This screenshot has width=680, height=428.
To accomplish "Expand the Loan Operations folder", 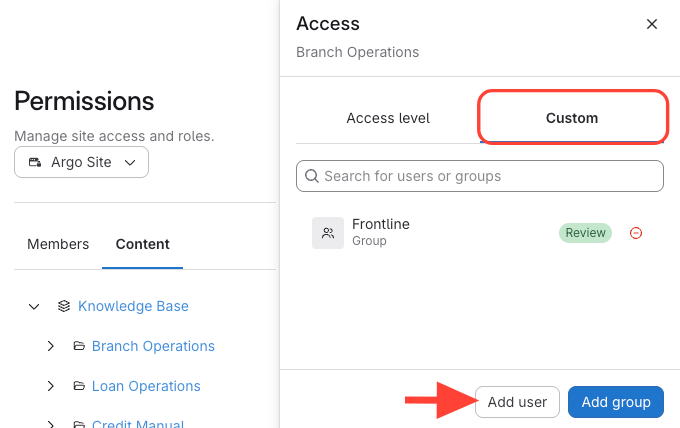I will click(51, 386).
